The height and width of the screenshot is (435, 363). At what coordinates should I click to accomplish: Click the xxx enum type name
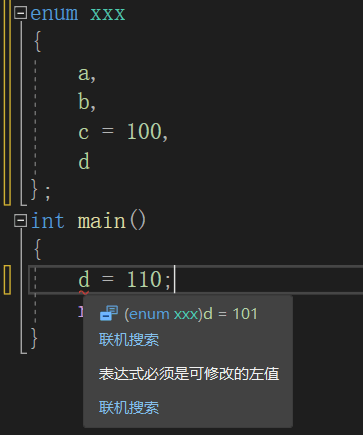(108, 14)
